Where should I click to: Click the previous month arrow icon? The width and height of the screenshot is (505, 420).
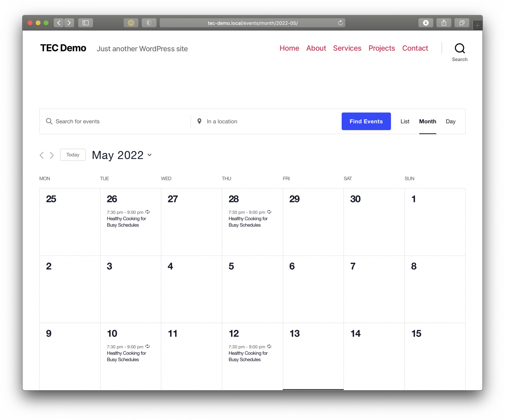[x=41, y=155]
